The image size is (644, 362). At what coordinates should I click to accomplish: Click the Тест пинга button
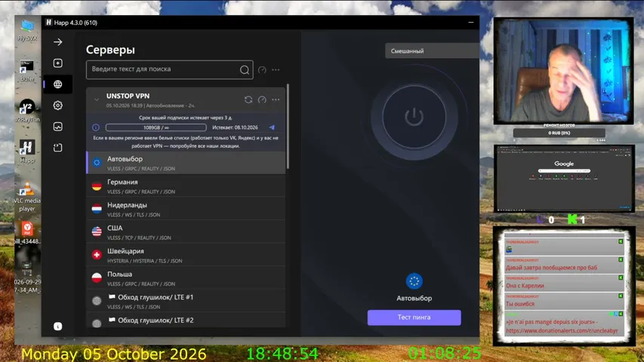click(x=414, y=318)
